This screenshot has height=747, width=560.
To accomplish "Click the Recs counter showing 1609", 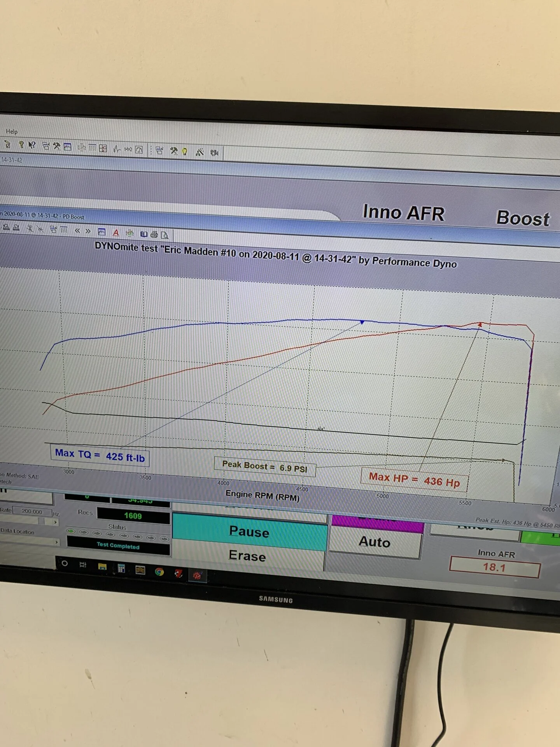I will pos(133,516).
